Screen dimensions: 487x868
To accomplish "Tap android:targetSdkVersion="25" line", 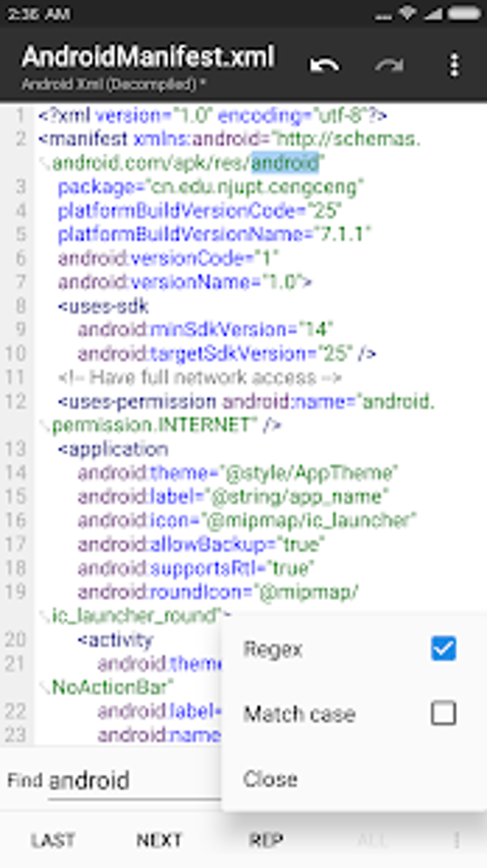I will [227, 354].
